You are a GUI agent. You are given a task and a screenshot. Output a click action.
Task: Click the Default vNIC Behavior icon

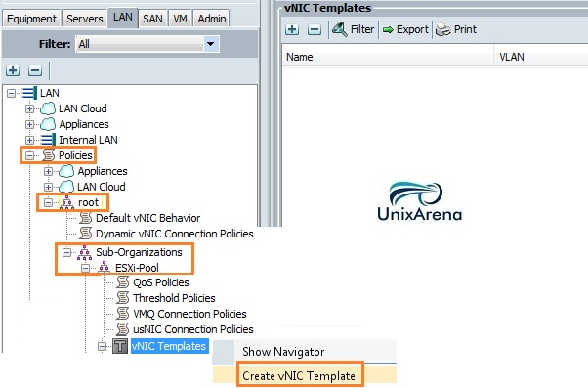[86, 218]
